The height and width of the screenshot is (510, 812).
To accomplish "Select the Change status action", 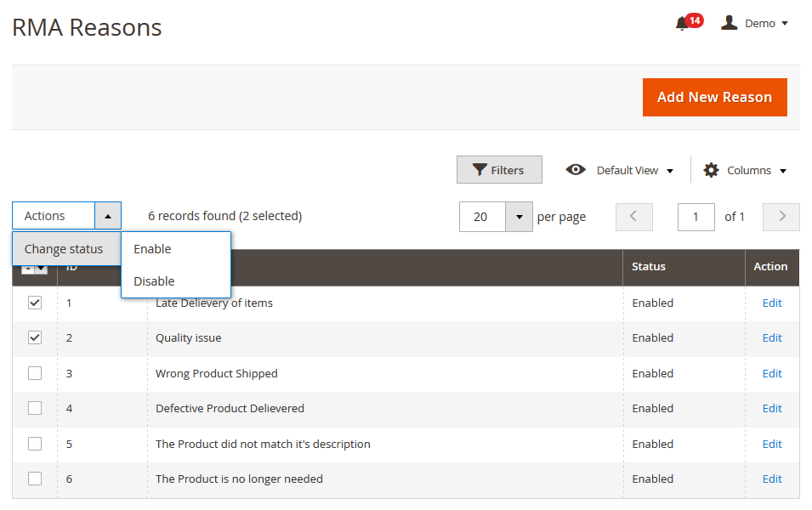I will [x=64, y=249].
